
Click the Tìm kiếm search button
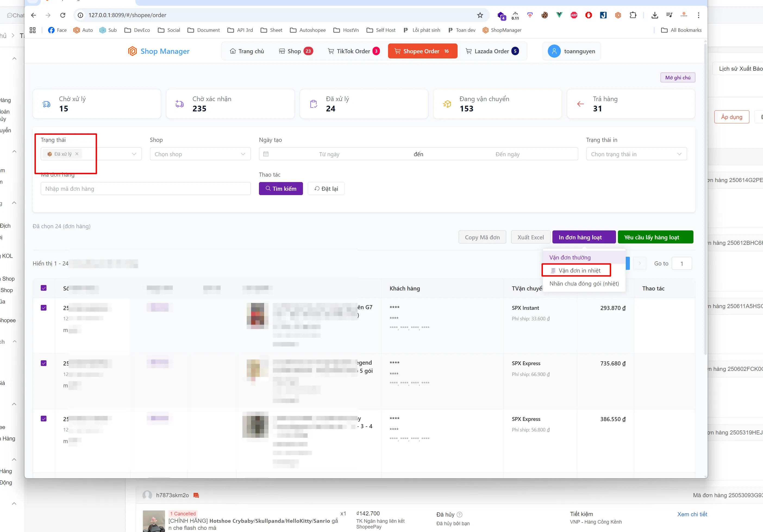281,189
